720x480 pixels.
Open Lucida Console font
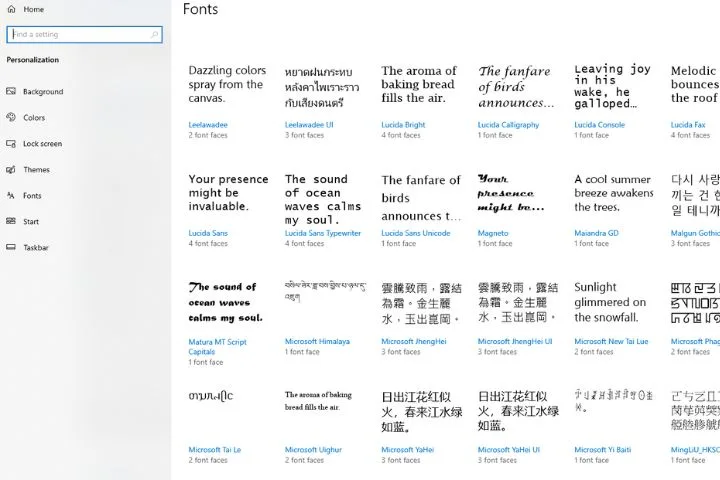[599, 125]
